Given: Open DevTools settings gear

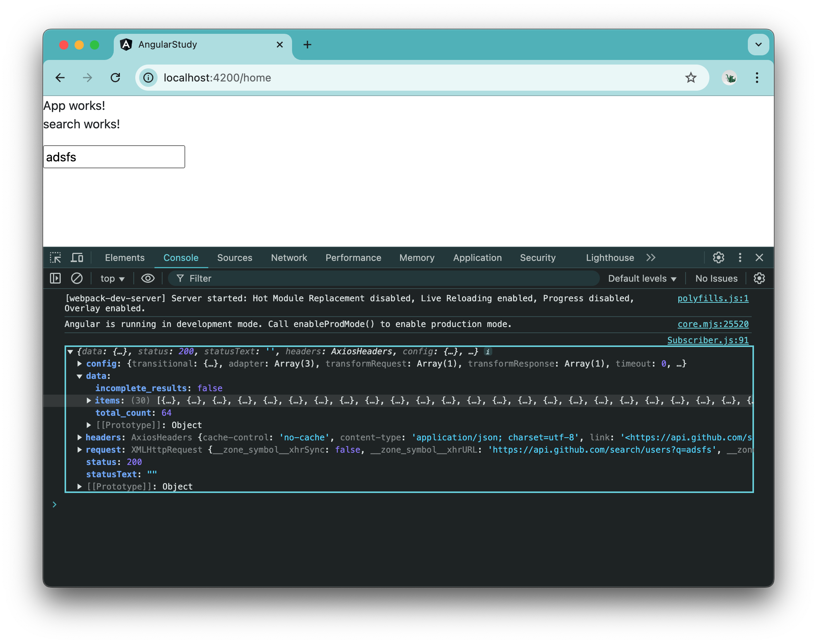Looking at the screenshot, I should 718,257.
